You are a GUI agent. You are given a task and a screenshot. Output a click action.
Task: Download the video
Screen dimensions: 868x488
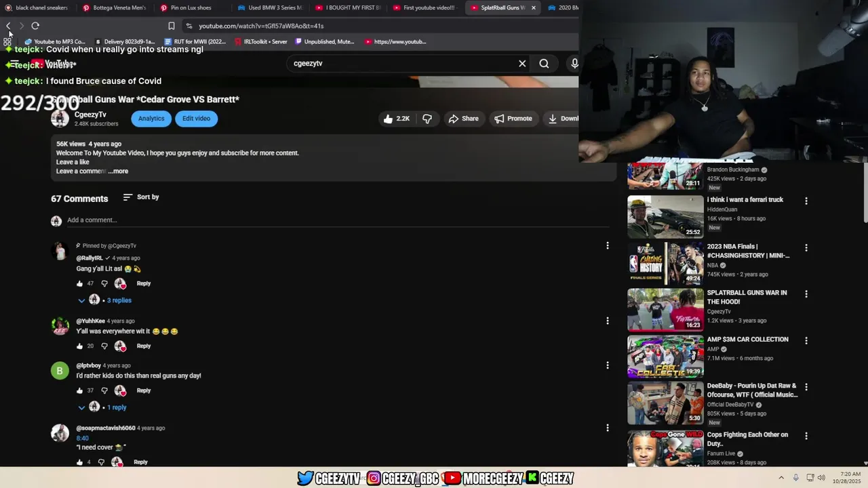tap(563, 119)
